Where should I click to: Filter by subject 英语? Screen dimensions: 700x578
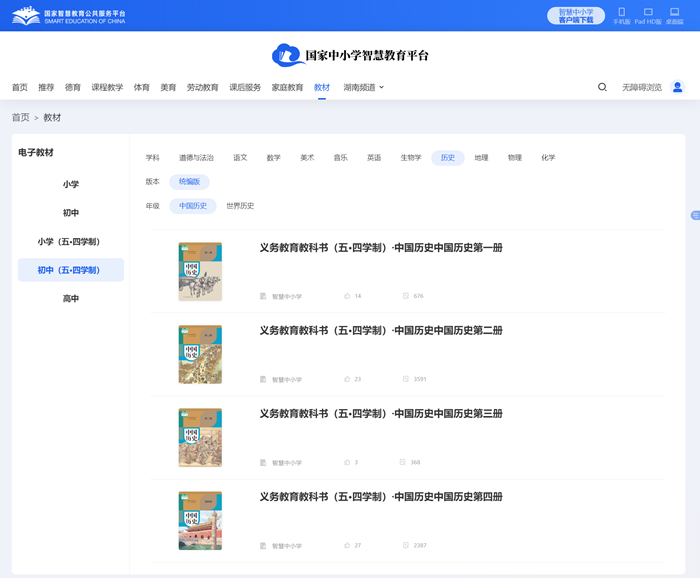click(x=374, y=158)
